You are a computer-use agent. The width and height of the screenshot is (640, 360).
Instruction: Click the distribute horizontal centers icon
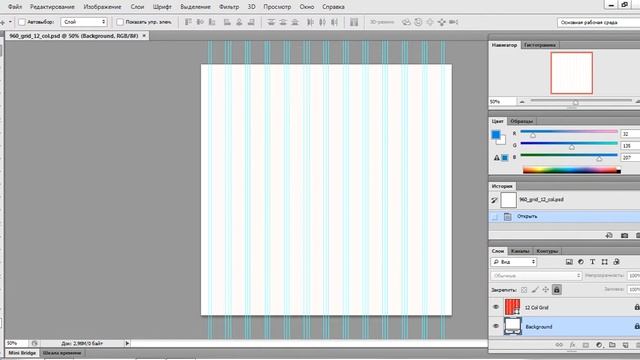[x=322, y=22]
